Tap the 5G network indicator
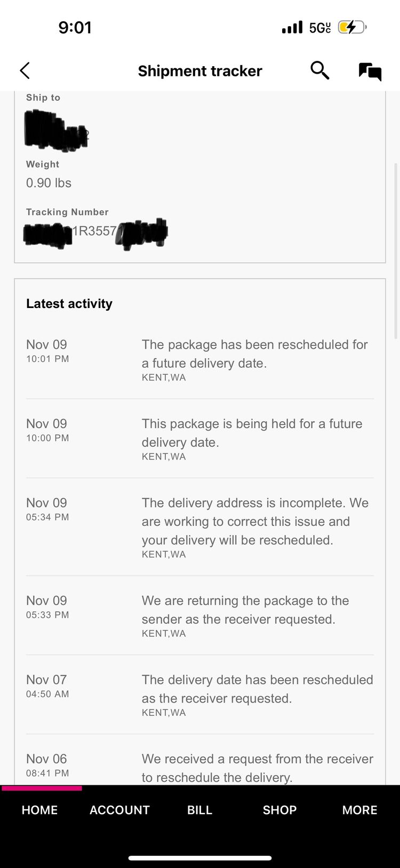The height and width of the screenshot is (868, 400). pyautogui.click(x=320, y=27)
